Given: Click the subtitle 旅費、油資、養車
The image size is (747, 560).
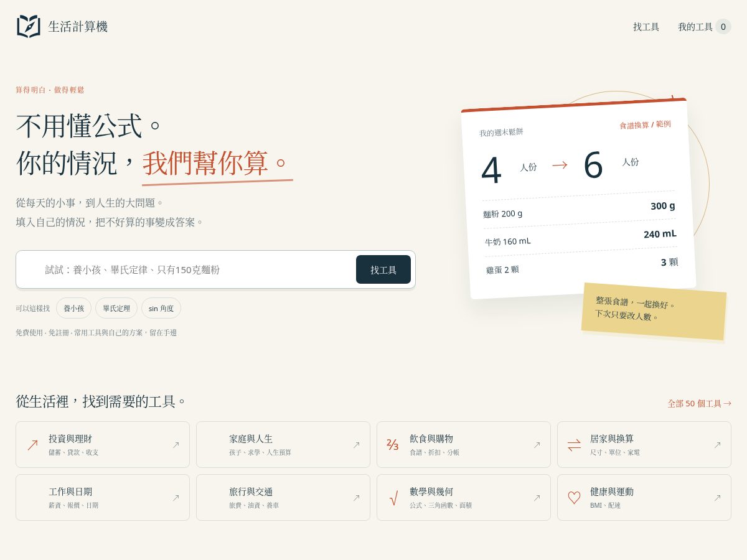Looking at the screenshot, I should [x=254, y=505].
